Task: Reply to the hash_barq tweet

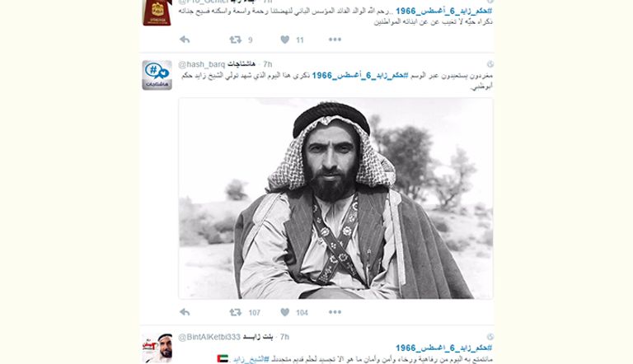Action: click(185, 312)
